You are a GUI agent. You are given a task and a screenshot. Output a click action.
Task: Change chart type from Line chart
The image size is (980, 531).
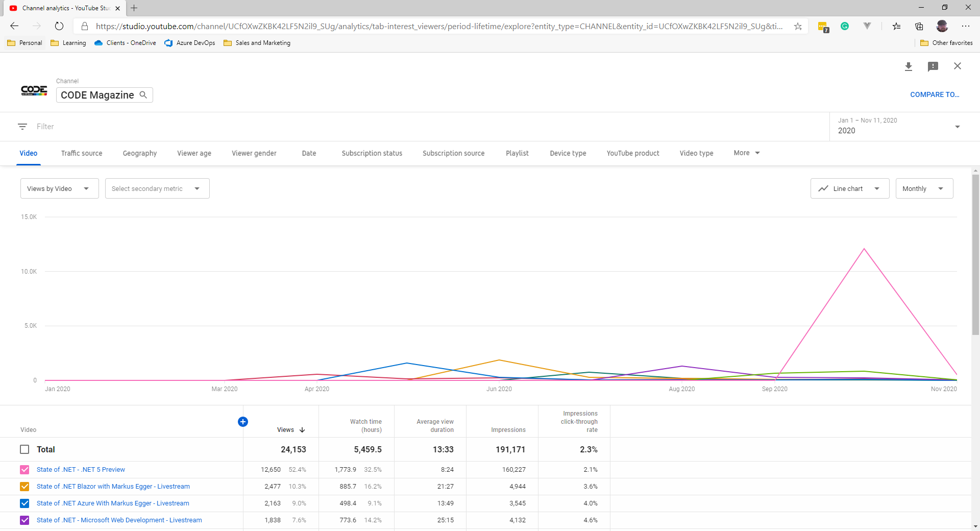click(x=850, y=188)
